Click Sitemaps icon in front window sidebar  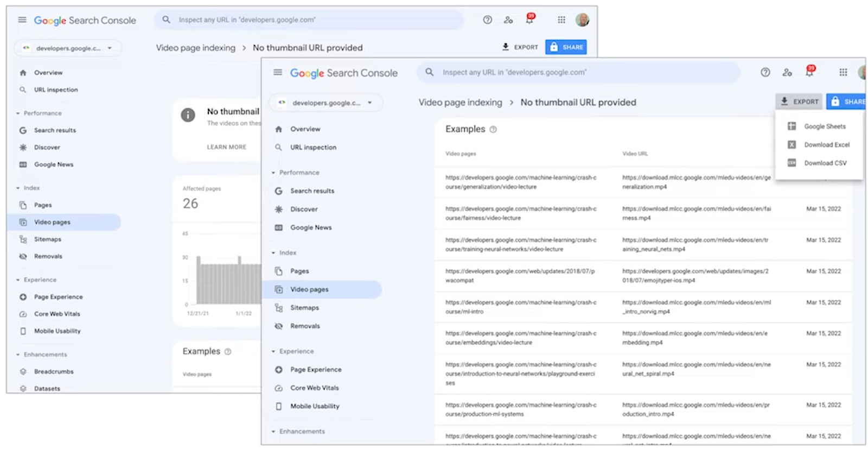(278, 308)
